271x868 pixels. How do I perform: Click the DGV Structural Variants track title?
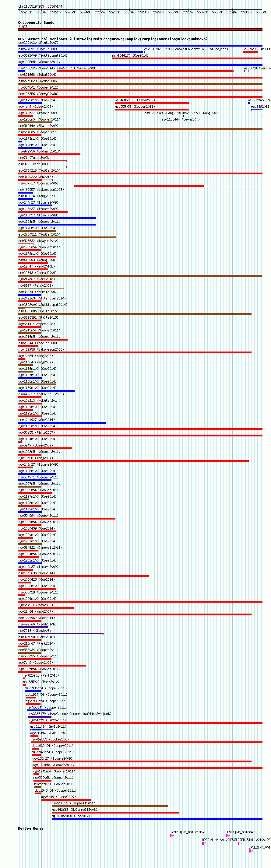(x=113, y=39)
